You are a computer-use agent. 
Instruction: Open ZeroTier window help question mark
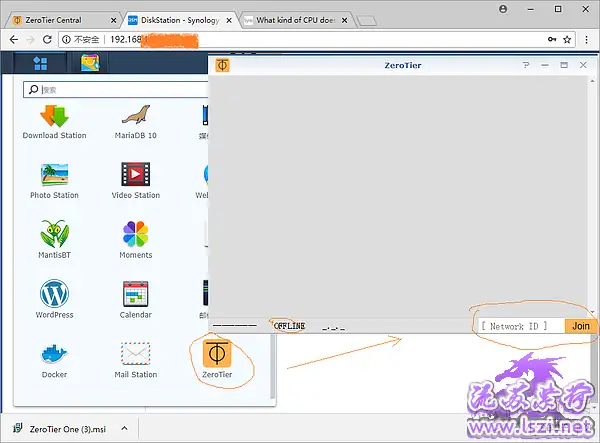pos(526,65)
